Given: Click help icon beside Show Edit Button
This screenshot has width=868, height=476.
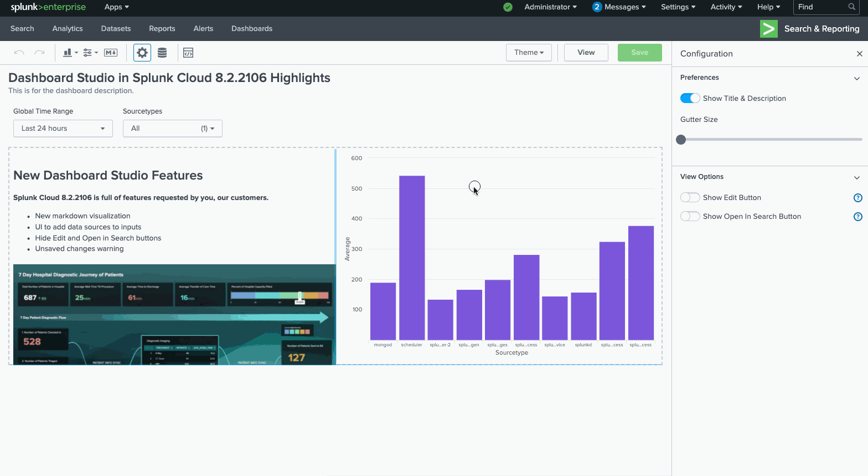Looking at the screenshot, I should coord(857,198).
